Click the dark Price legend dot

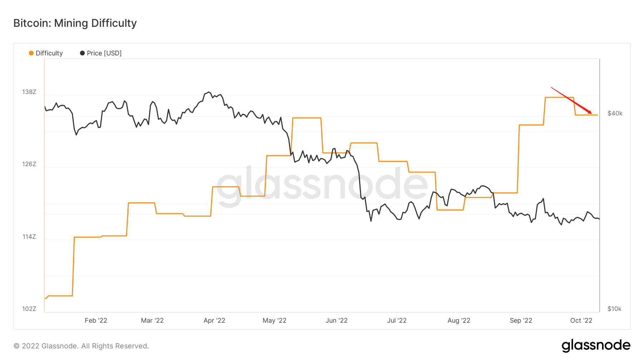coord(82,53)
